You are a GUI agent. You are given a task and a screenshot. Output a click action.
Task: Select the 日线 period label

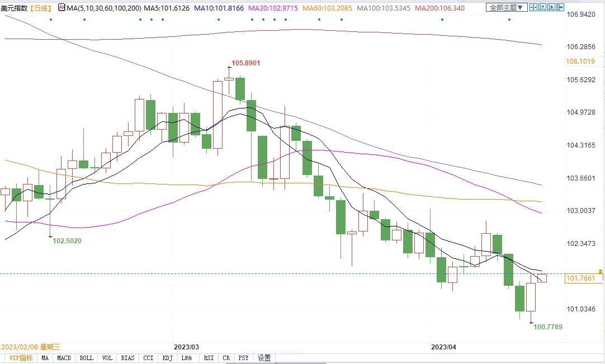[40, 8]
